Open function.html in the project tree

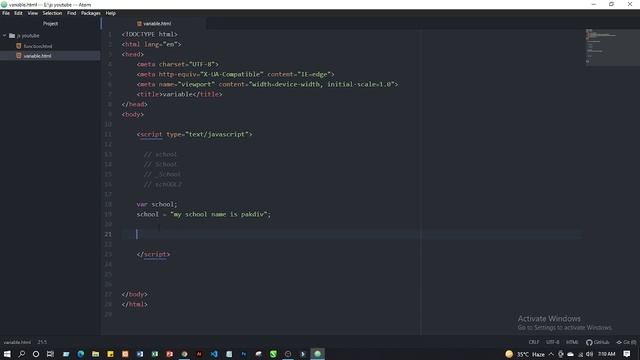(38, 46)
